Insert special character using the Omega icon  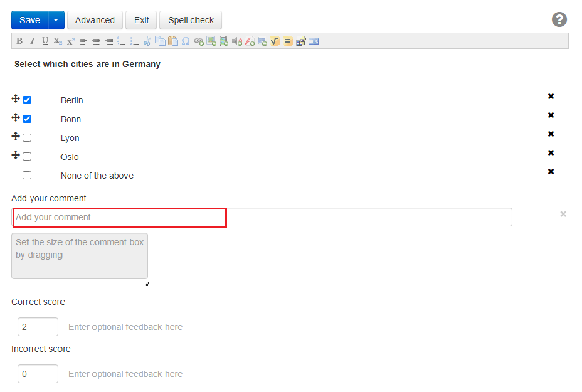tap(186, 41)
